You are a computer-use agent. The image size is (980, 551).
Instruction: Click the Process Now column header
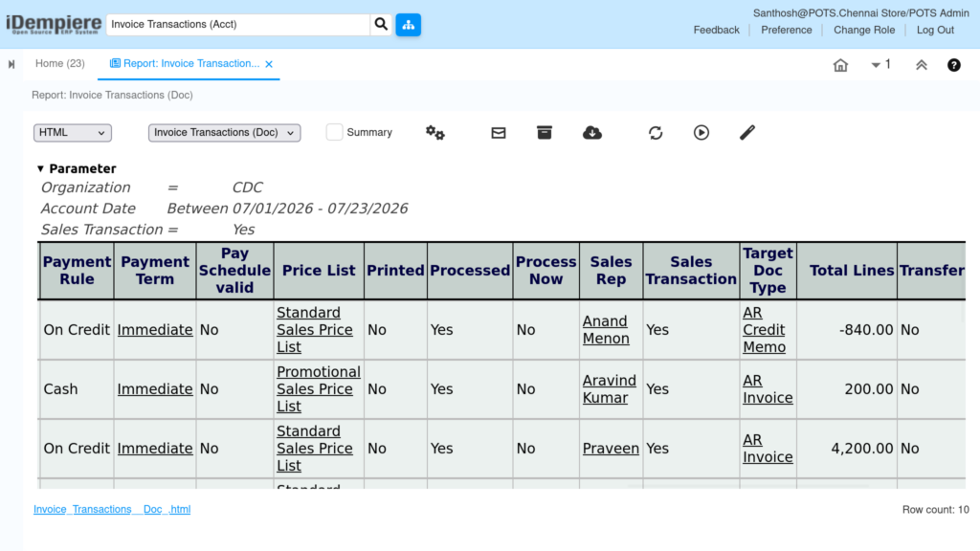(546, 271)
